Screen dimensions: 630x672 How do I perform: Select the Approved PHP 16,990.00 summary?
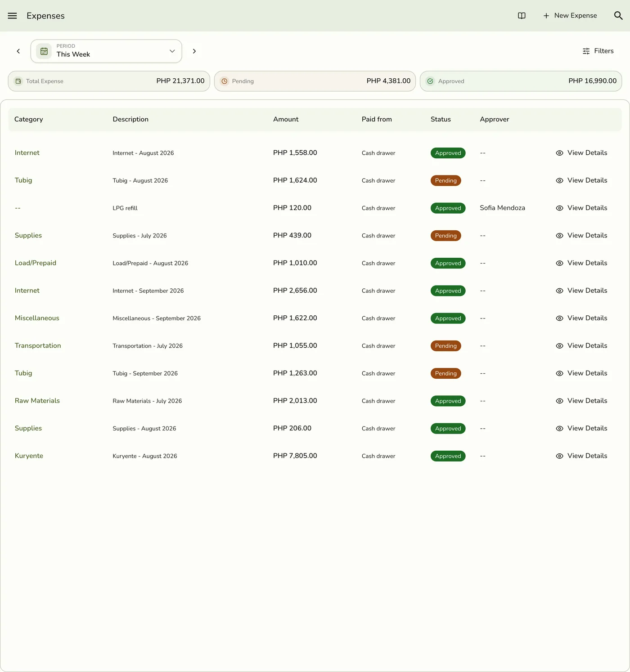[521, 81]
